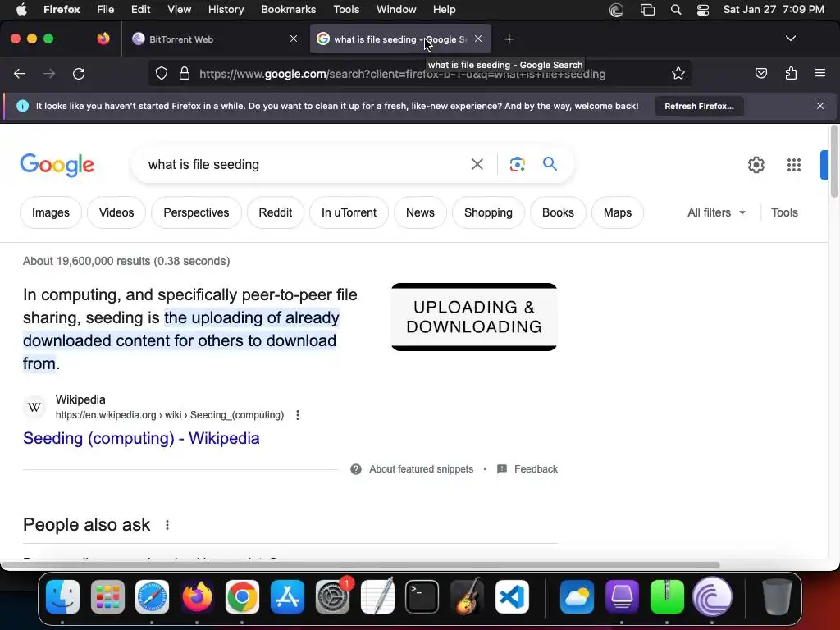The image size is (840, 630).
Task: Search by image using the camera lens icon
Action: click(x=517, y=164)
